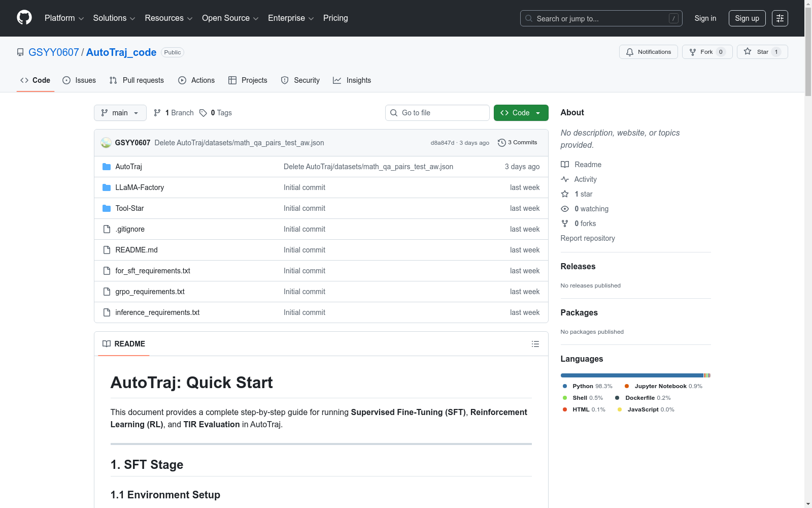Screen dimensions: 812x508
Task: Open the main branch selector dropdown
Action: (x=120, y=113)
